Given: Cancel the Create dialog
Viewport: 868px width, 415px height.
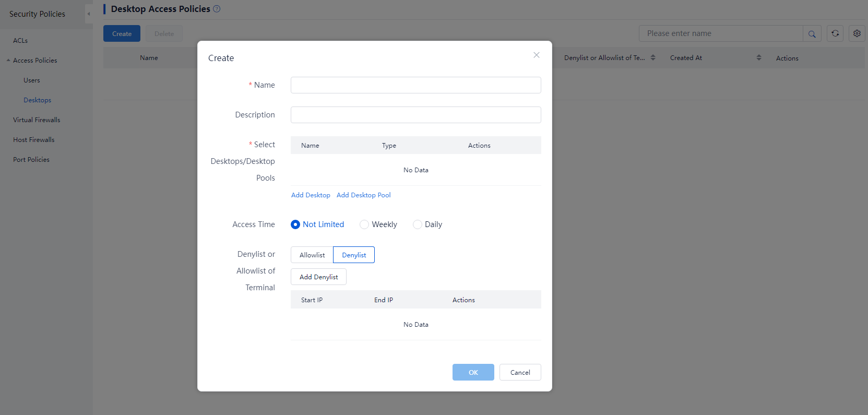Looking at the screenshot, I should point(520,372).
